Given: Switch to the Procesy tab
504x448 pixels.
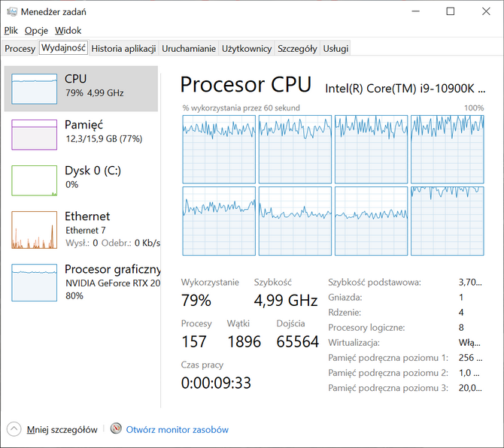Looking at the screenshot, I should point(20,49).
